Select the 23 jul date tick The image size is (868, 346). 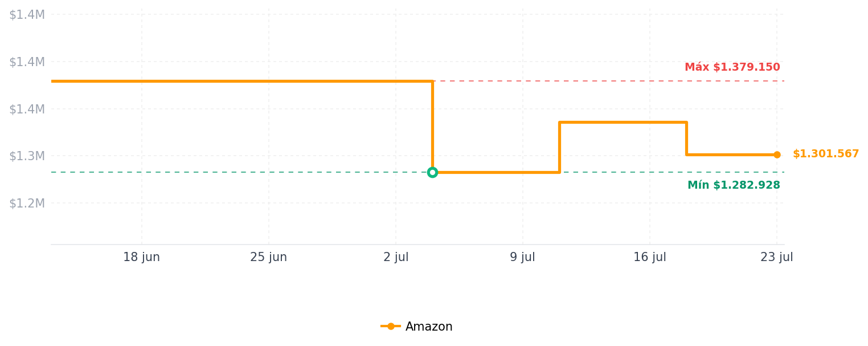(777, 257)
